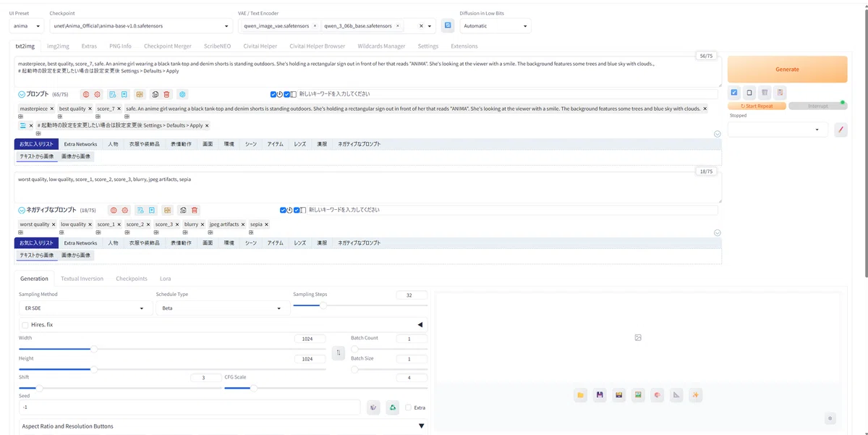The height and width of the screenshot is (435, 868).
Task: Click the dice to randomize the seed
Action: [373, 407]
